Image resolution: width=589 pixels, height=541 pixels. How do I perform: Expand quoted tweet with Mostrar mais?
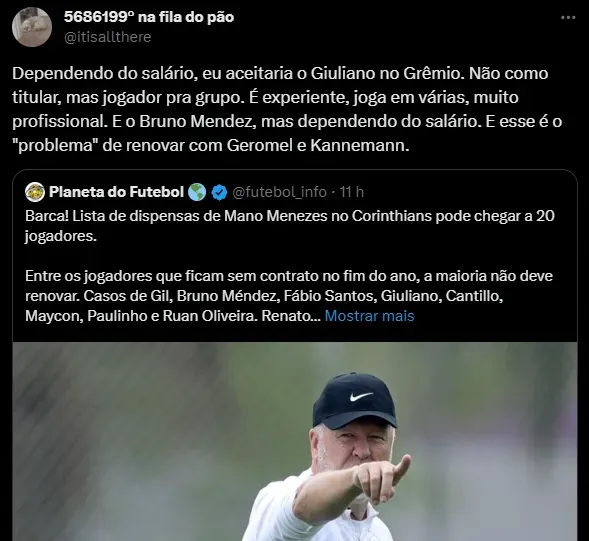pos(369,316)
